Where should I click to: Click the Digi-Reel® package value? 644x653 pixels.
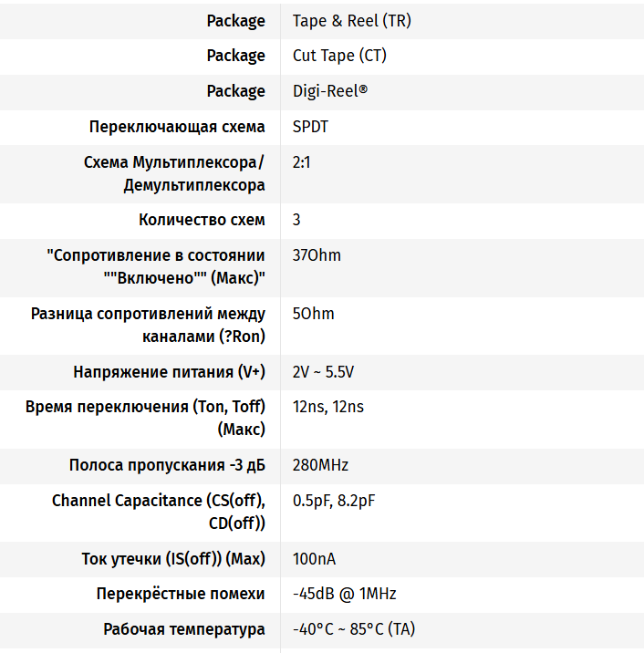pos(330,91)
